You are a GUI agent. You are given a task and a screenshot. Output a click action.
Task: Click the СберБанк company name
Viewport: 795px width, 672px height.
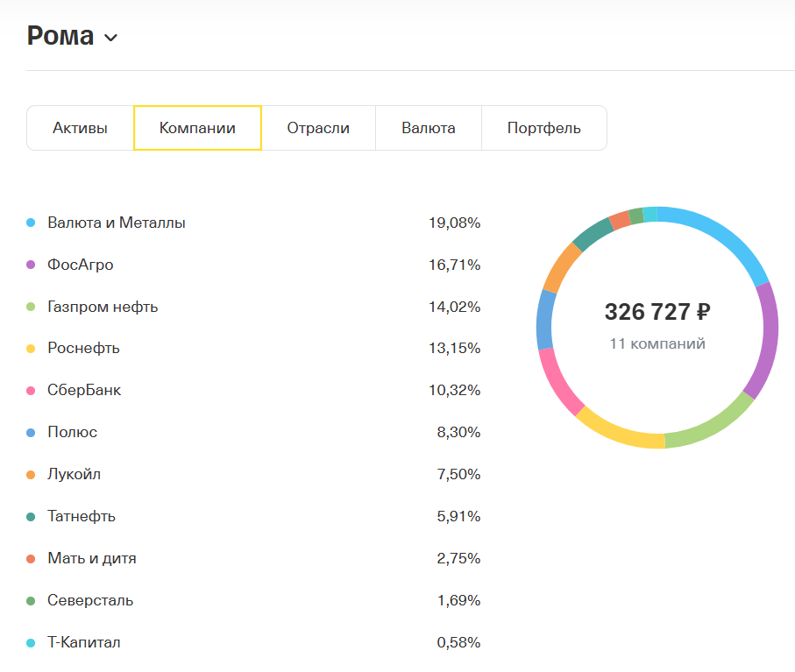84,390
